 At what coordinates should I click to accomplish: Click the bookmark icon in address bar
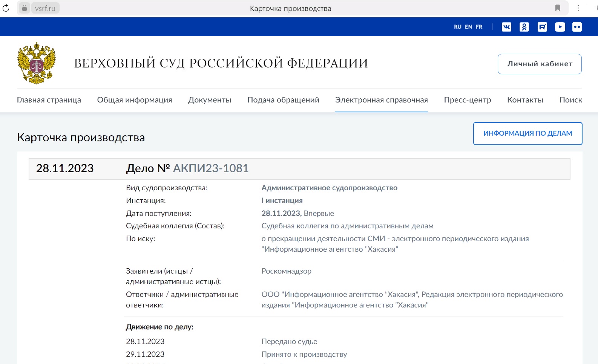pyautogui.click(x=557, y=8)
